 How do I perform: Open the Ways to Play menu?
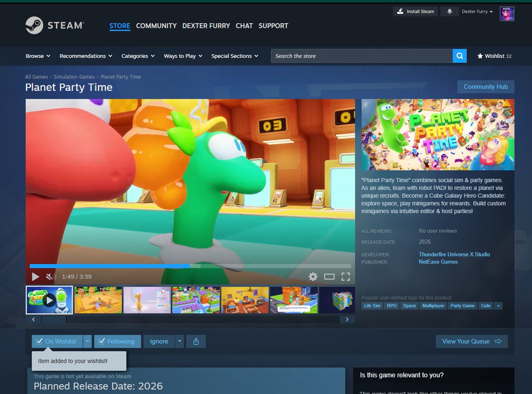[183, 56]
